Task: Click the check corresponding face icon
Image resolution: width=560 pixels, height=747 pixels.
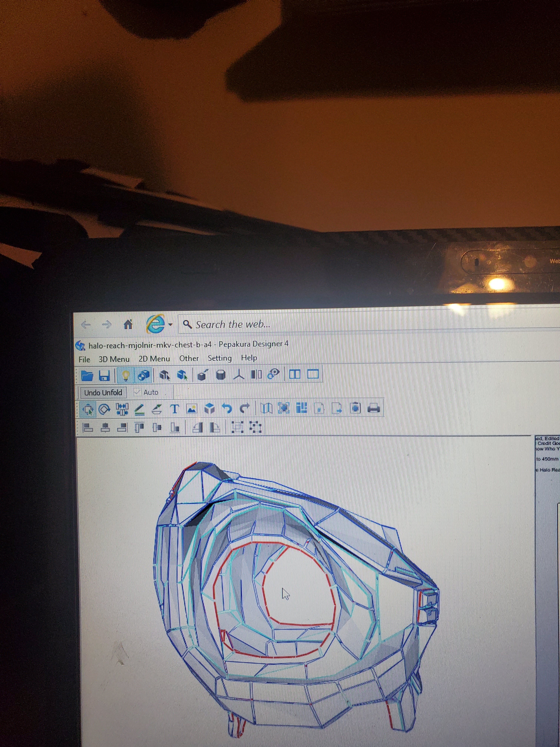Action: [284, 408]
